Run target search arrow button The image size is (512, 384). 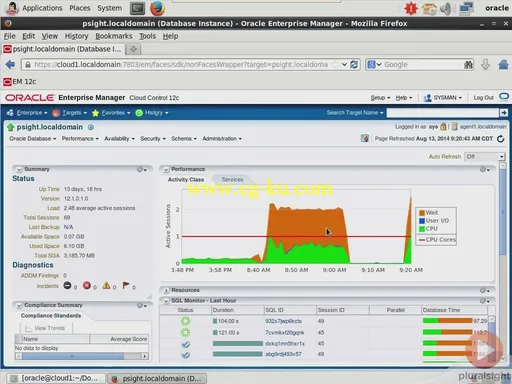point(504,113)
